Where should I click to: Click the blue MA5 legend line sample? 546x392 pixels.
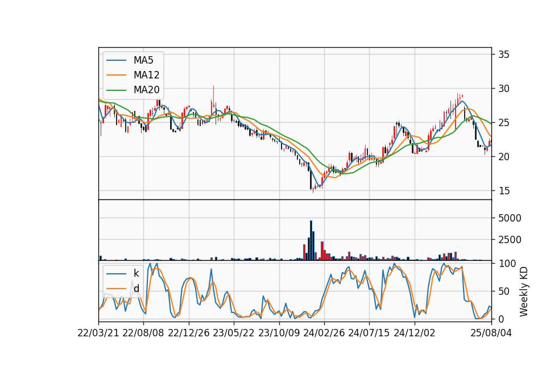pyautogui.click(x=116, y=61)
